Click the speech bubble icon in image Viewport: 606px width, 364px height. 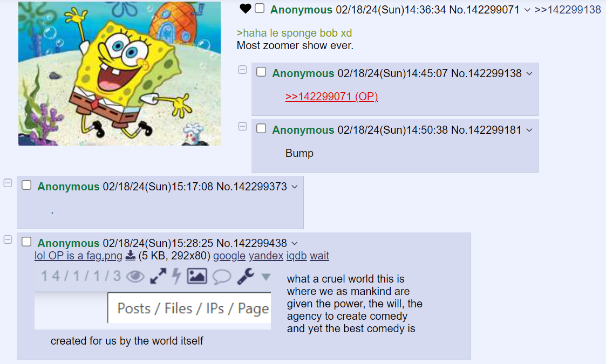(x=222, y=277)
